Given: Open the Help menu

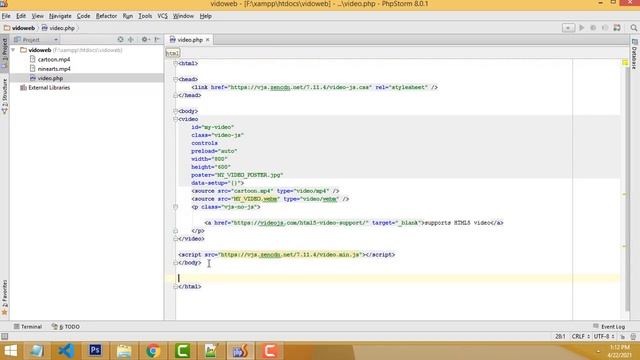Looking at the screenshot, I should [x=205, y=16].
